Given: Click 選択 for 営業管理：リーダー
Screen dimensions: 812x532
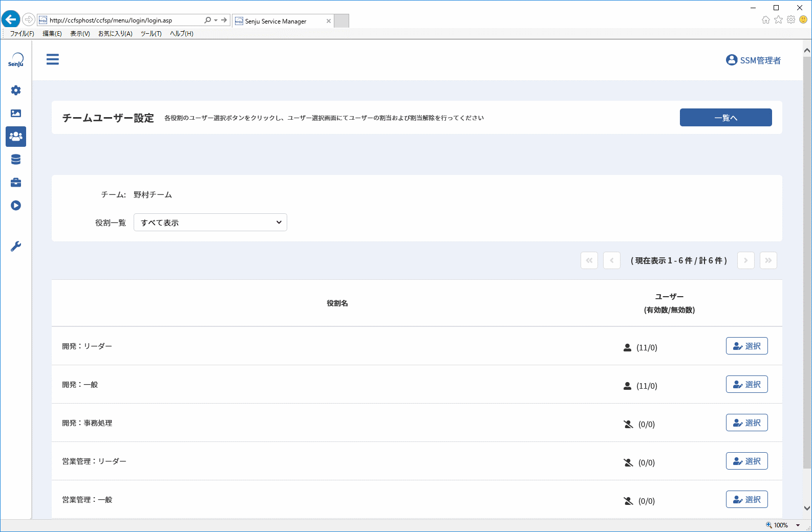Looking at the screenshot, I should point(747,461).
